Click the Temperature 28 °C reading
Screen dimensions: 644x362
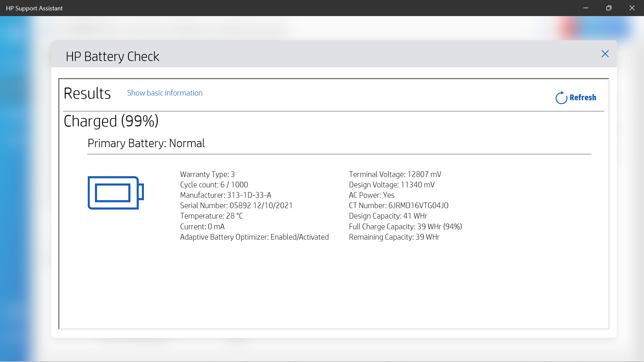tap(211, 216)
